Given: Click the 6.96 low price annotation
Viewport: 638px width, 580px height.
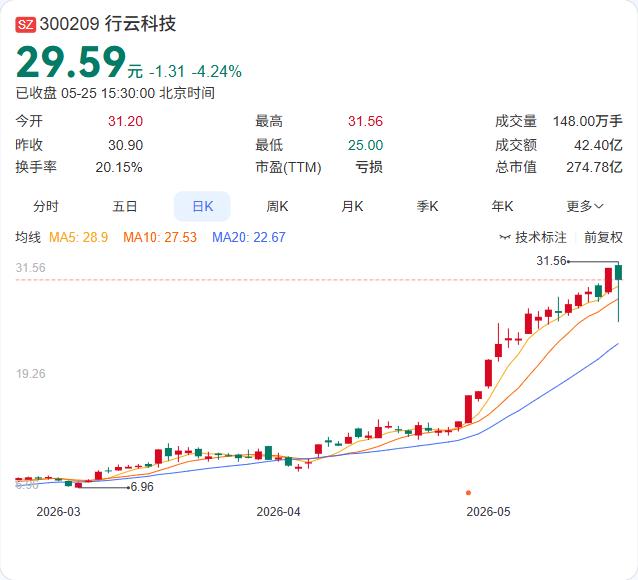Looking at the screenshot, I should point(142,487).
